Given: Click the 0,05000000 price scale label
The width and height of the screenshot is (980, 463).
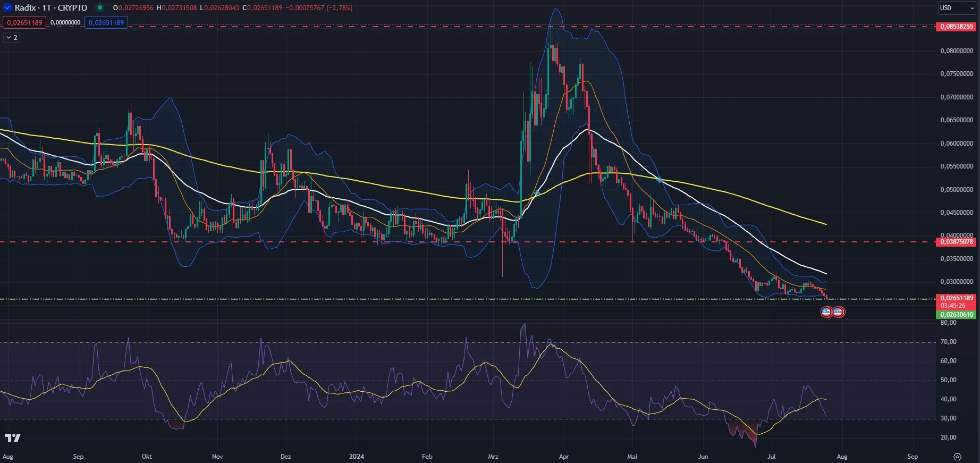Looking at the screenshot, I should coord(957,190).
